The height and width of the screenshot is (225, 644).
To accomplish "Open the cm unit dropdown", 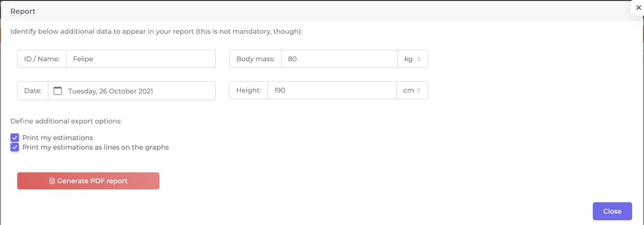I will [413, 90].
